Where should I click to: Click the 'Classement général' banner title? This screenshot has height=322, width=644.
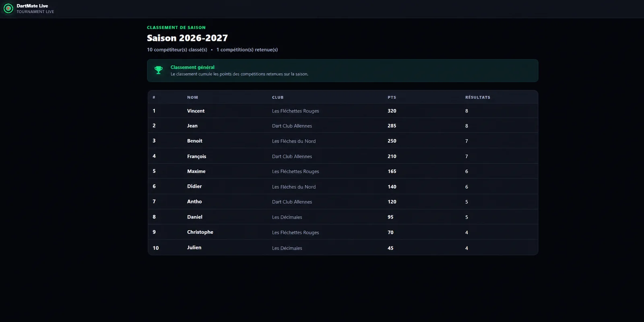(192, 67)
